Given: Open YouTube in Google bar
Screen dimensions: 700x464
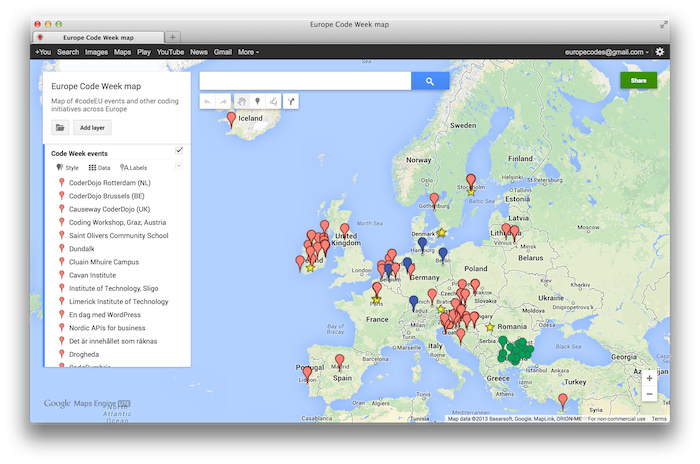Looking at the screenshot, I should click(x=170, y=52).
